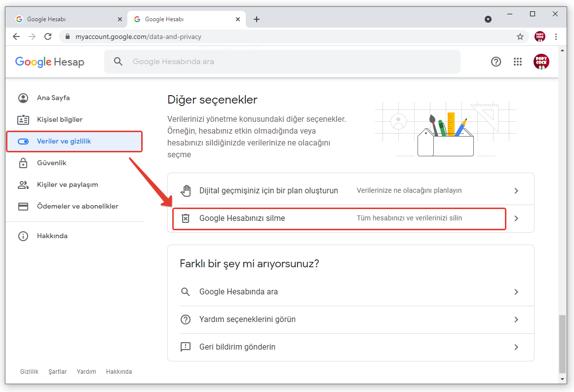Open Ödemeler ve abonelikler in the sidebar

coord(75,206)
